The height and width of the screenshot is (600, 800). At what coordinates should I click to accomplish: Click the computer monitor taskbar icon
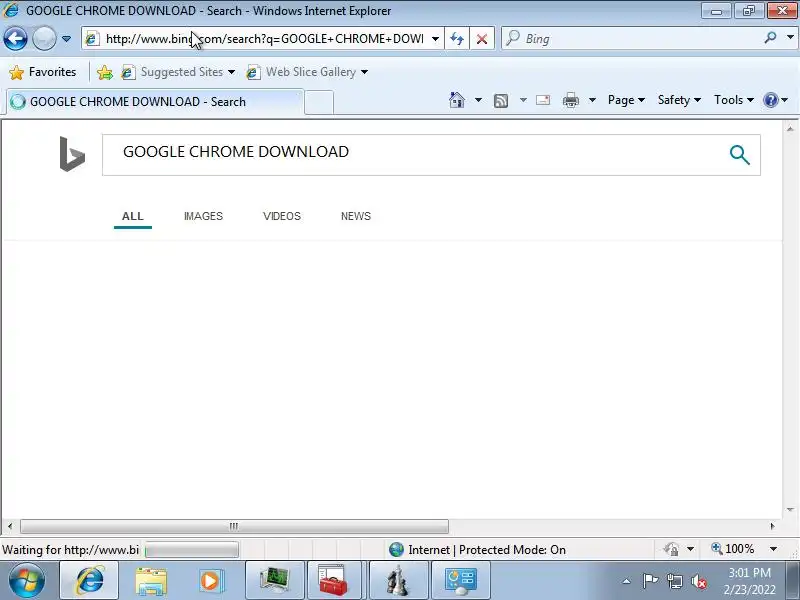point(275,581)
